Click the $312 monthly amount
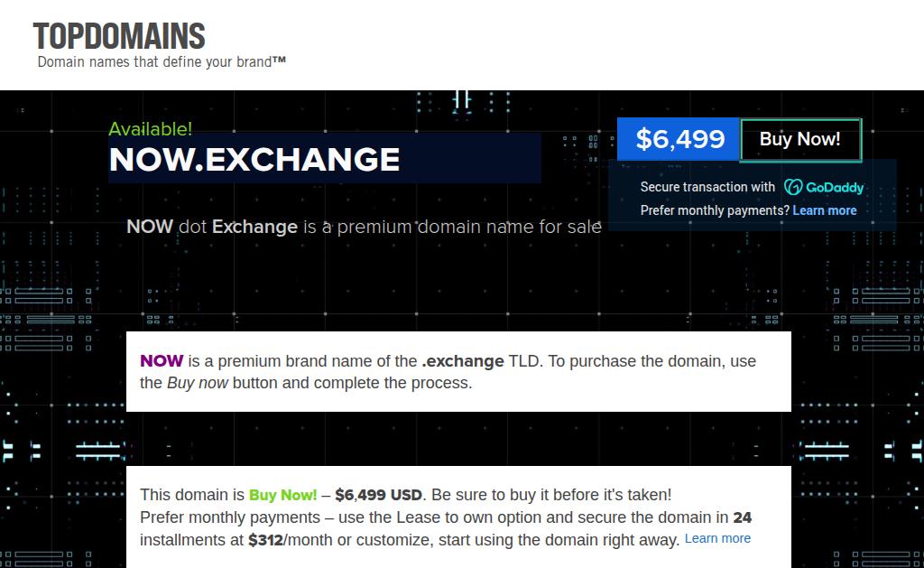The height and width of the screenshot is (568, 924). [x=265, y=541]
